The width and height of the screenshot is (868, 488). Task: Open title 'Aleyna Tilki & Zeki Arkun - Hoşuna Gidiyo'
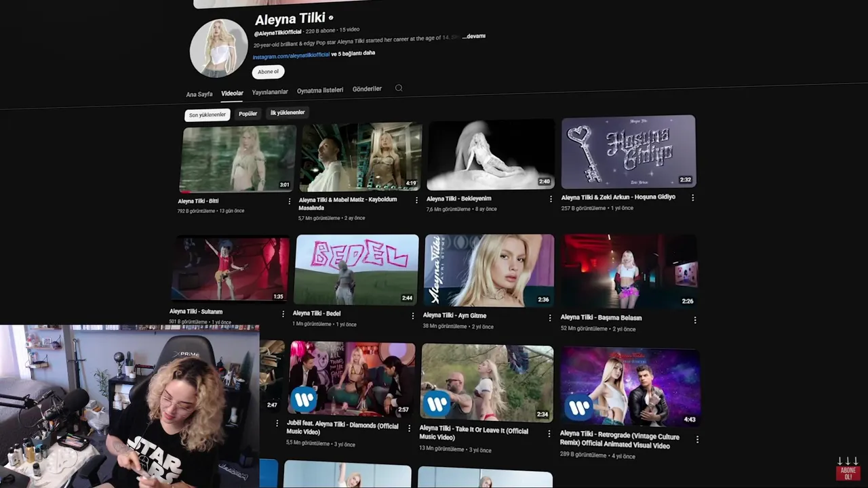(x=618, y=197)
